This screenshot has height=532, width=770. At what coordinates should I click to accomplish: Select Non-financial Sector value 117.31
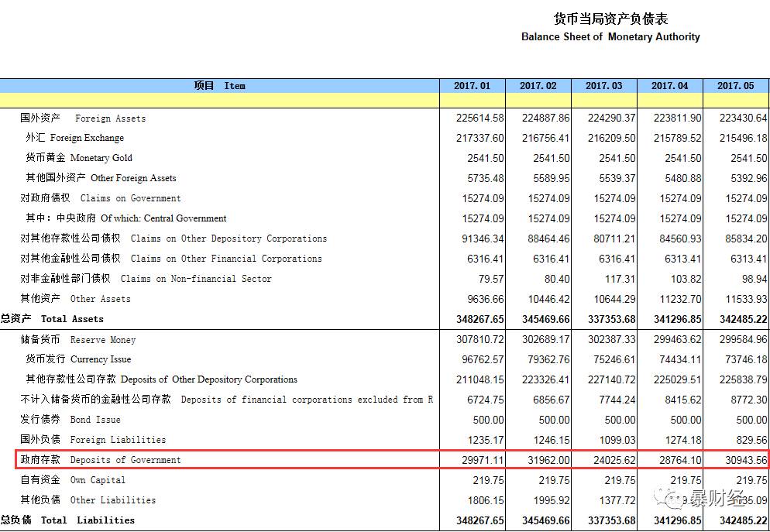pyautogui.click(x=620, y=280)
